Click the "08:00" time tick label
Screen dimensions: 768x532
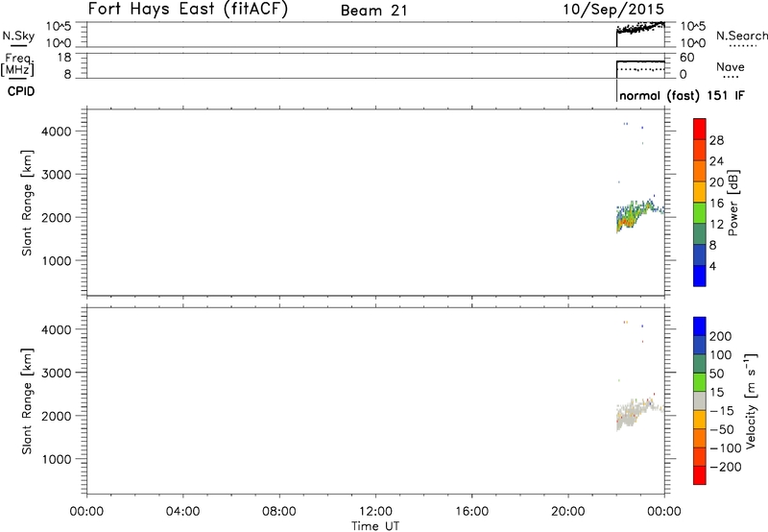[279, 512]
